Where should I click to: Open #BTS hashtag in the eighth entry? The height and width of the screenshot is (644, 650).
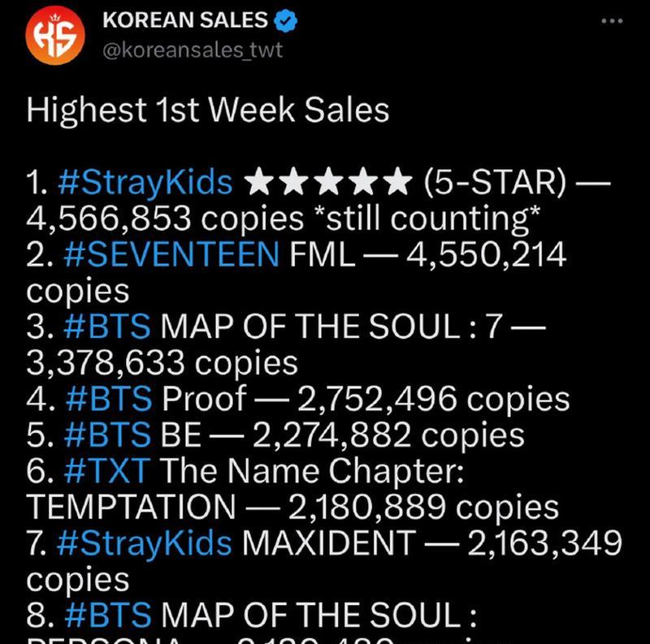coord(108,615)
